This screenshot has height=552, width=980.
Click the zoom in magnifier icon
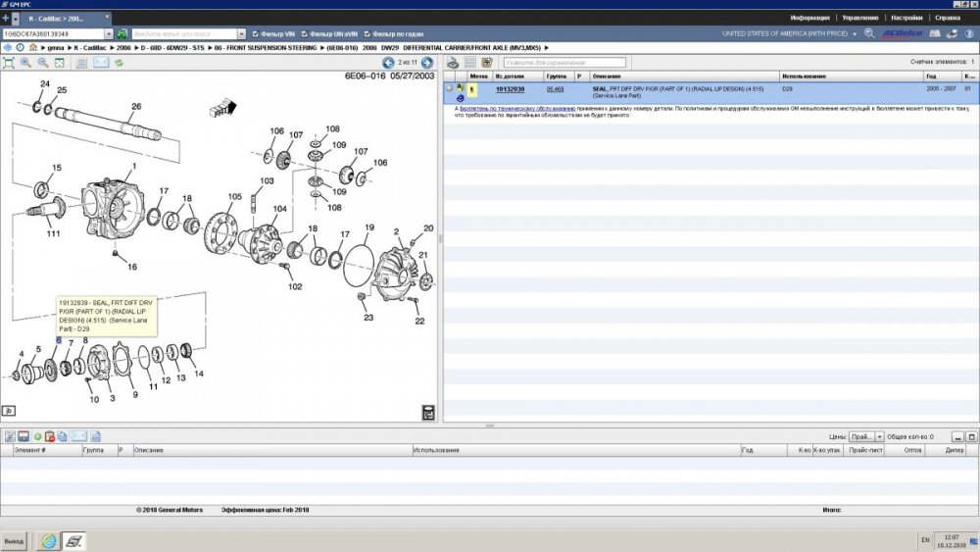pos(25,63)
